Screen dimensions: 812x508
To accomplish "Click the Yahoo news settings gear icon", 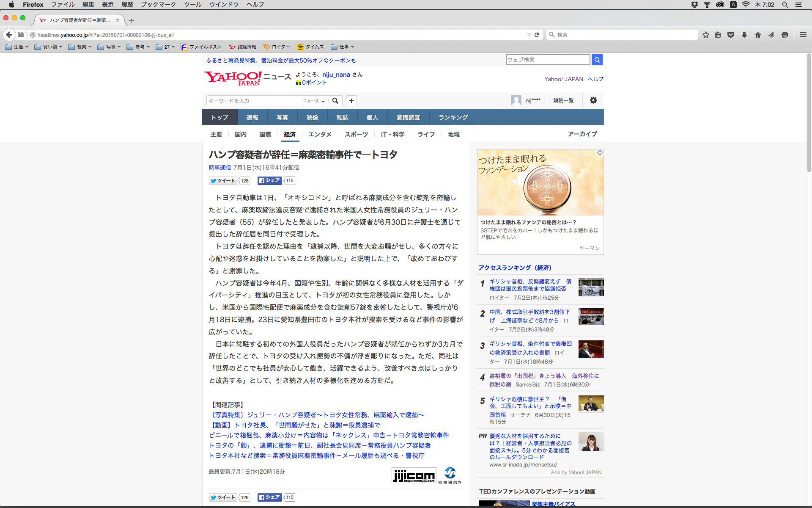I will [x=593, y=100].
